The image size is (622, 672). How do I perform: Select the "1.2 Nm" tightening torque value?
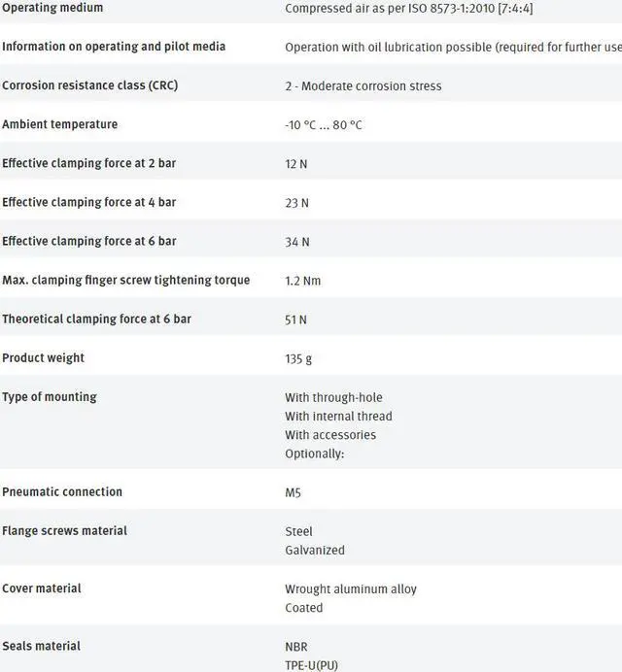pyautogui.click(x=302, y=281)
